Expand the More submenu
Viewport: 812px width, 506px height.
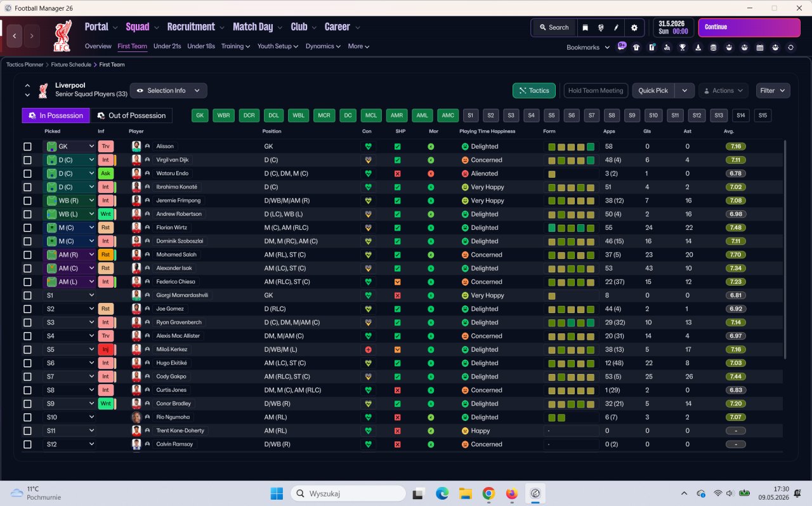pos(358,46)
